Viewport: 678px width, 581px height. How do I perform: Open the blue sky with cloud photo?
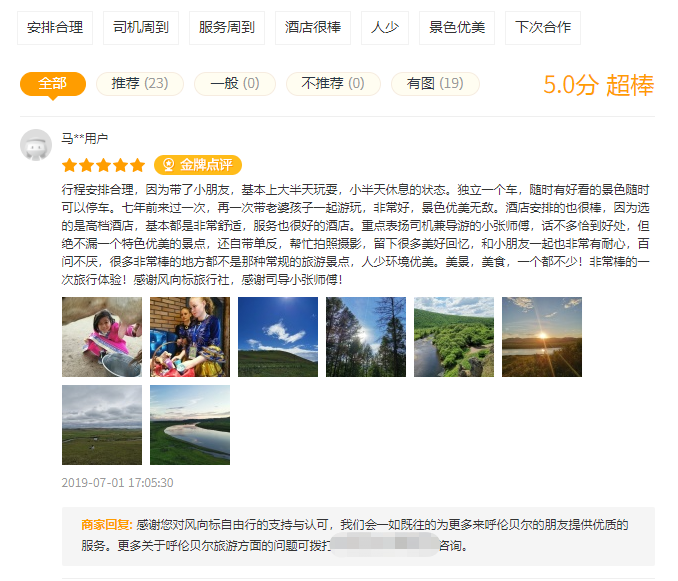(278, 337)
